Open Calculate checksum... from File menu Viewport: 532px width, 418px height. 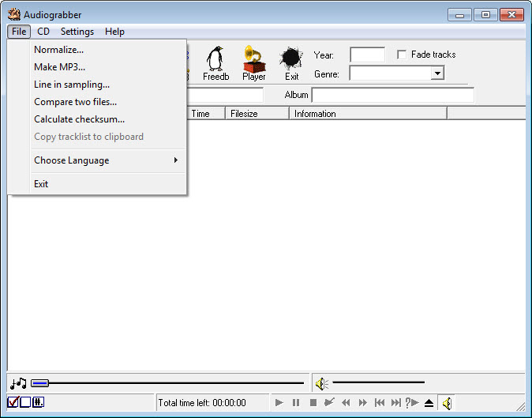[x=108, y=119]
